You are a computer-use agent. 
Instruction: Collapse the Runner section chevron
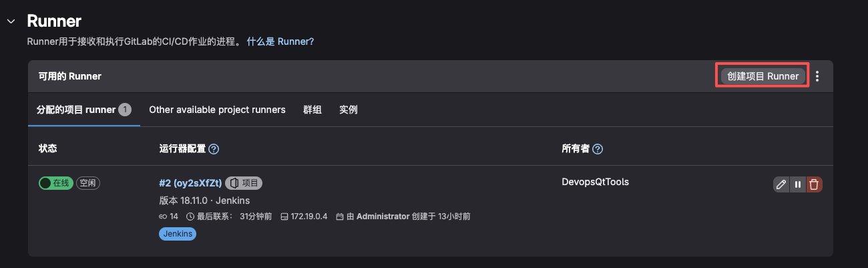[x=10, y=21]
